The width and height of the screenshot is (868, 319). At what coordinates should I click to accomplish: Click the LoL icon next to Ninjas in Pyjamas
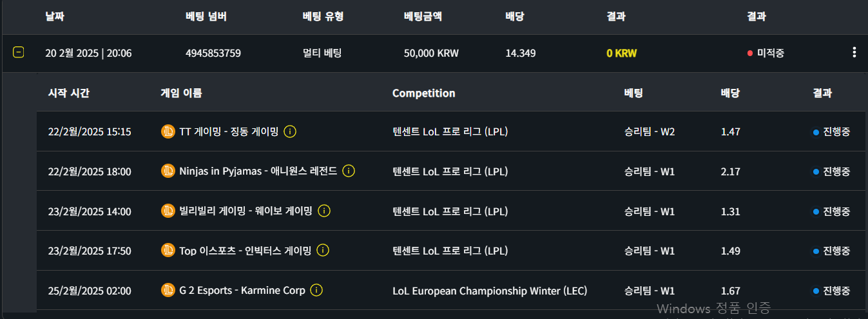coord(168,171)
